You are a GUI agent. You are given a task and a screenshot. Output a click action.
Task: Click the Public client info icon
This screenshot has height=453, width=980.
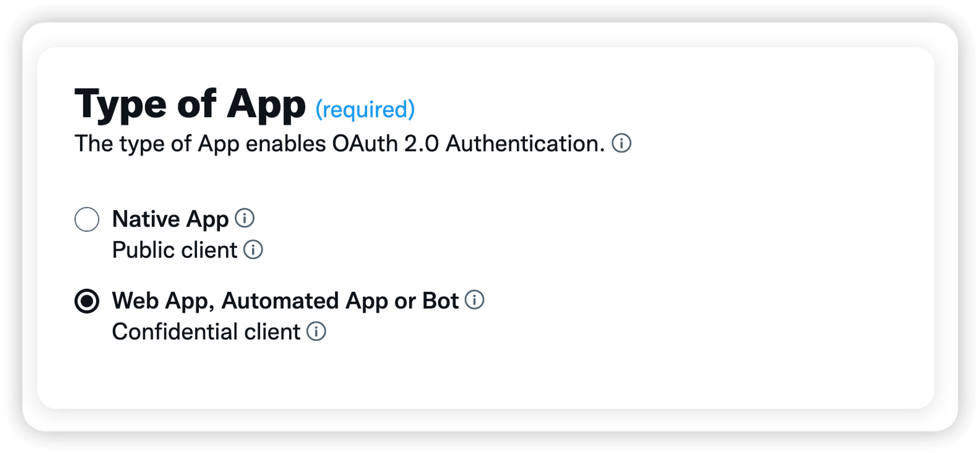[253, 251]
